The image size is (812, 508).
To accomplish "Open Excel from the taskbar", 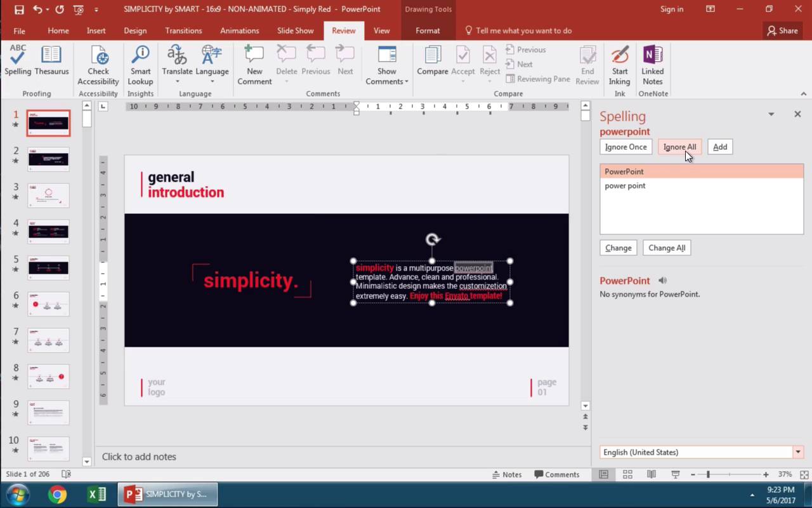I will tap(96, 494).
